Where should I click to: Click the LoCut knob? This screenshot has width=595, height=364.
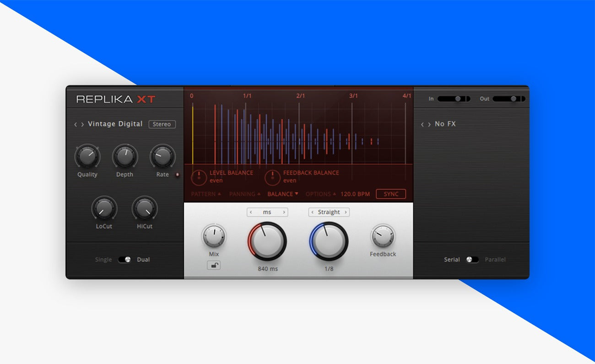tap(104, 208)
